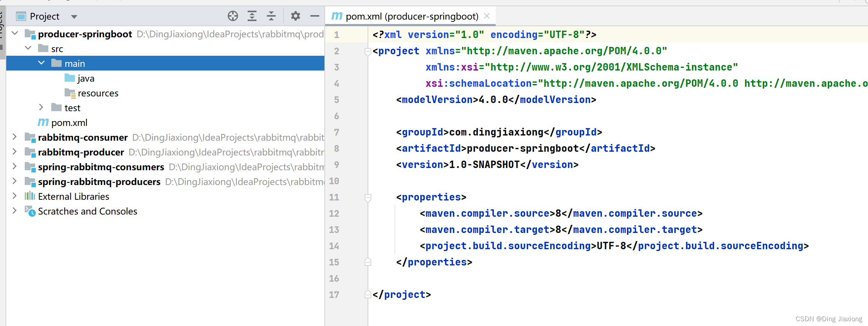
Task: Select the main folder in tree
Action: coord(165,63)
